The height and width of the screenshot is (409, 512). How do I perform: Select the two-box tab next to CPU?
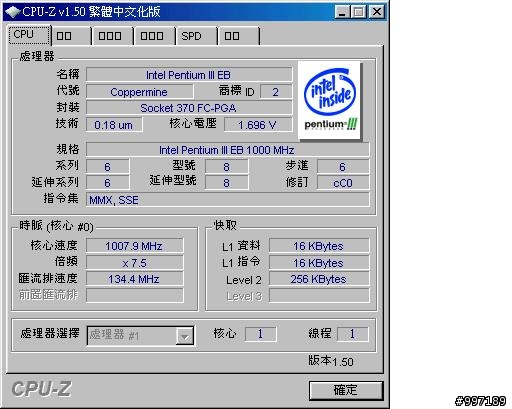point(71,36)
